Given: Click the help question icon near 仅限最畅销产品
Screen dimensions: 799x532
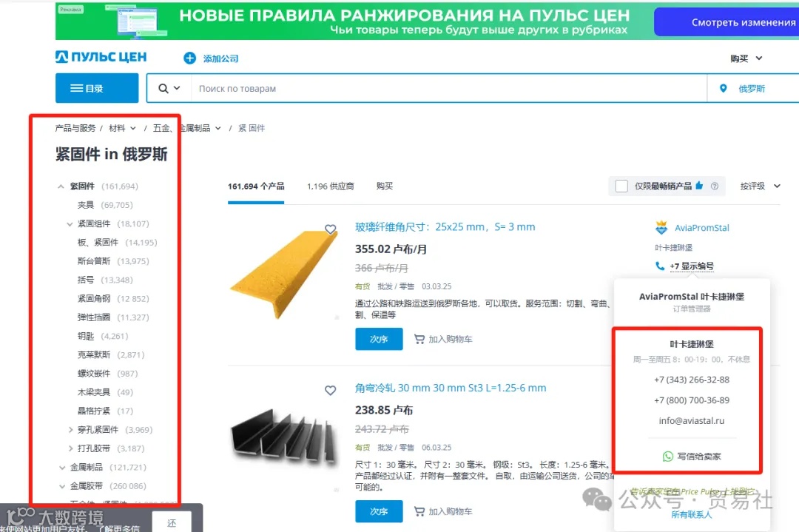Looking at the screenshot, I should tap(715, 186).
